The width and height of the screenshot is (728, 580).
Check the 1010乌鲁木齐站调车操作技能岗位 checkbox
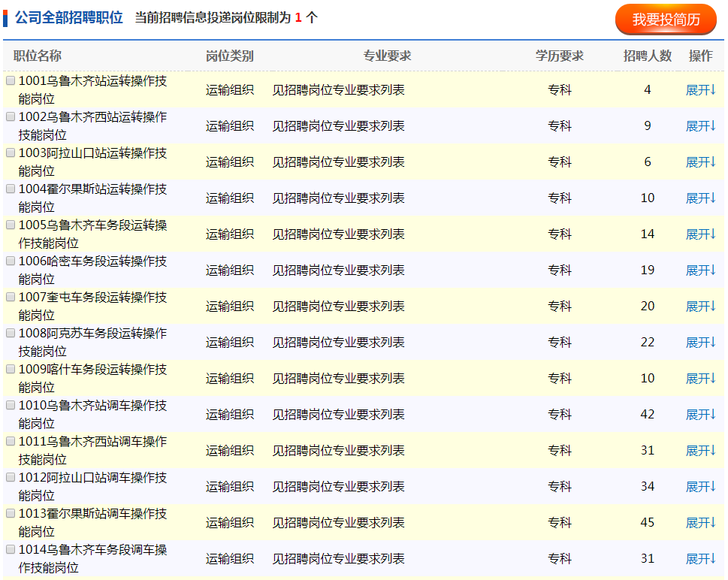click(11, 405)
